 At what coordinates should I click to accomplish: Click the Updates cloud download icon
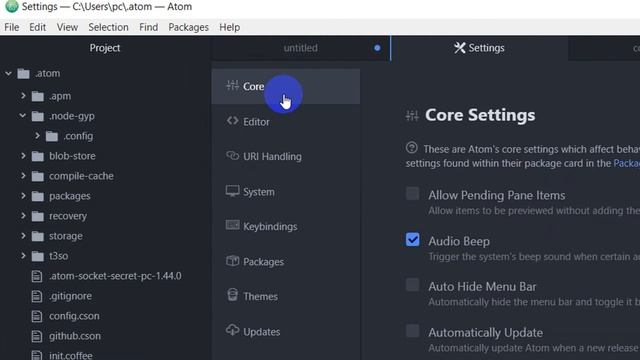coord(233,330)
